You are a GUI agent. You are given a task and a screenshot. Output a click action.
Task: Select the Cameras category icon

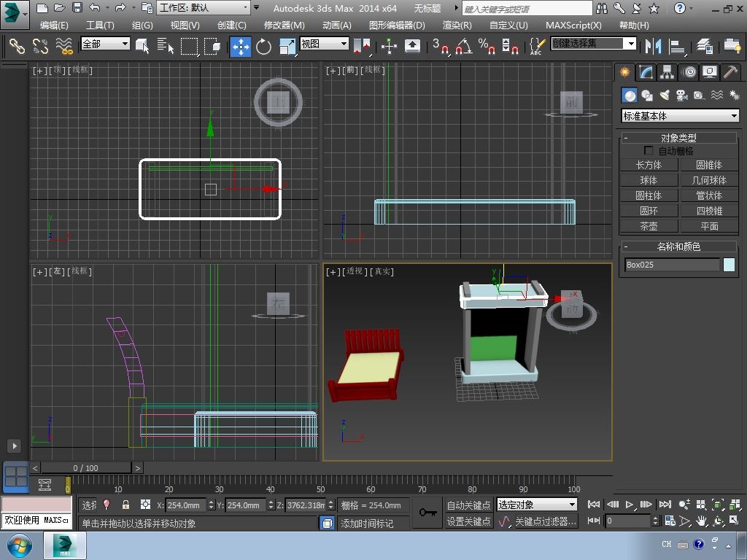tap(682, 96)
